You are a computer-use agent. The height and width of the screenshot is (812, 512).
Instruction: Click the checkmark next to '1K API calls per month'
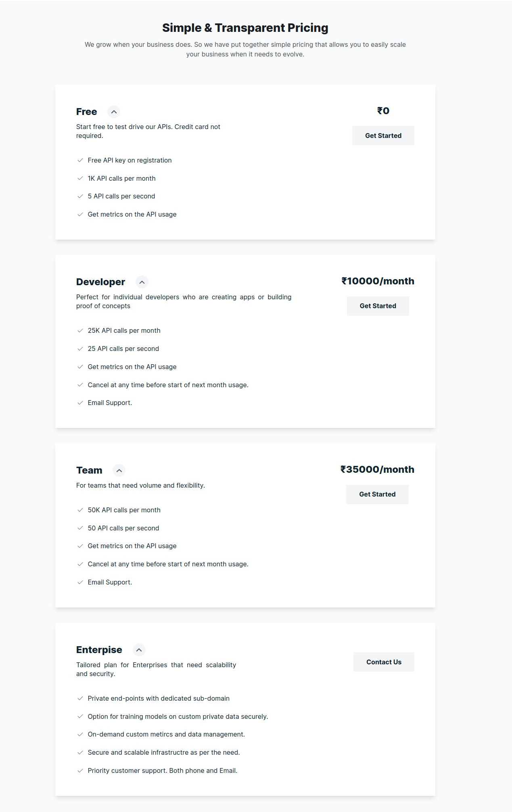[x=80, y=178]
